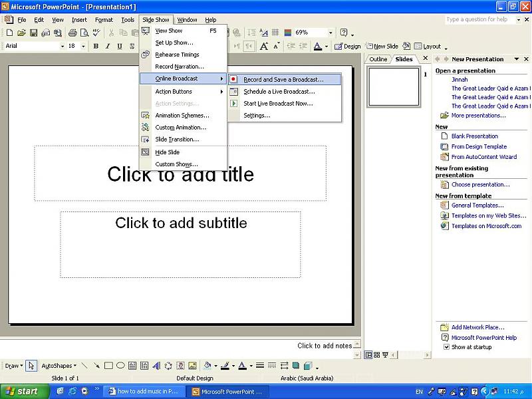Click the New Slide button
The image size is (532, 399).
382,47
